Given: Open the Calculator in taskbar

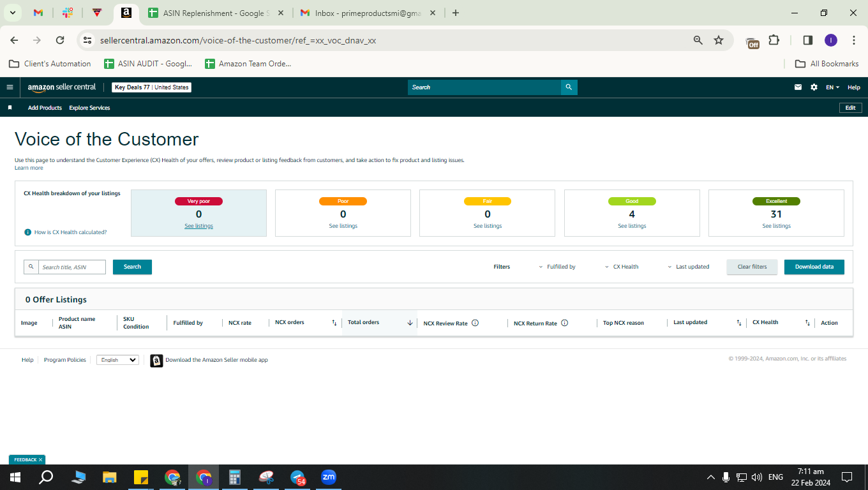Looking at the screenshot, I should tap(235, 477).
